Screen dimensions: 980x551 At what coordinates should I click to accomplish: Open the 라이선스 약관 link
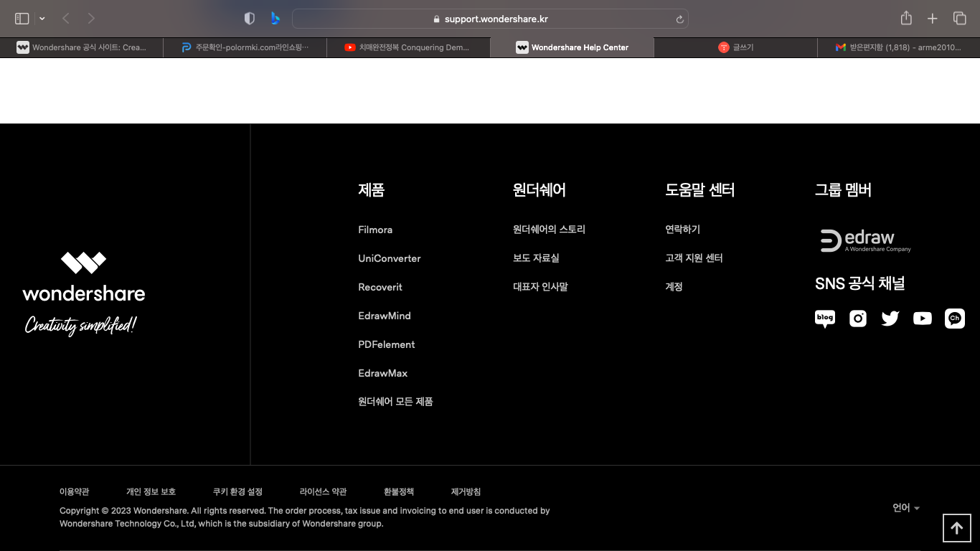pyautogui.click(x=323, y=491)
